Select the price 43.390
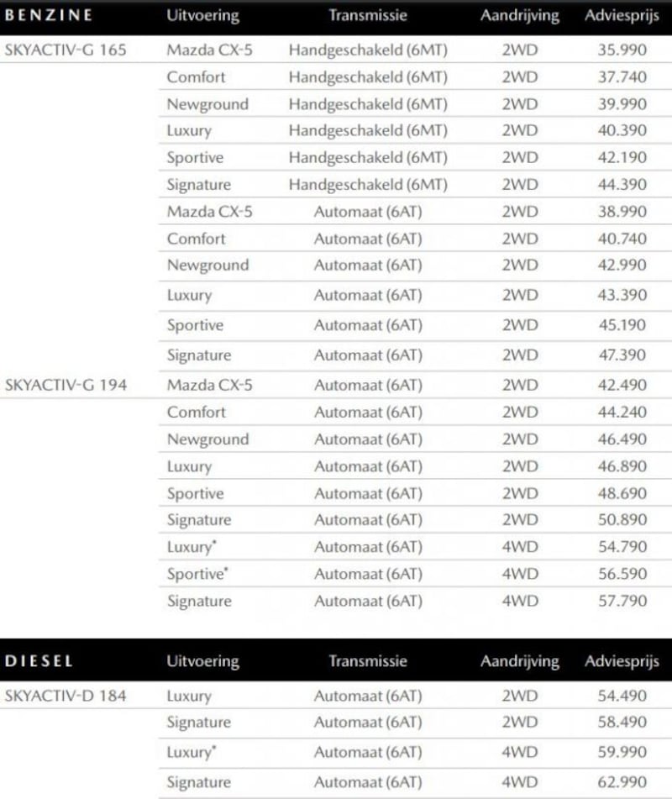The width and height of the screenshot is (672, 799). click(622, 295)
